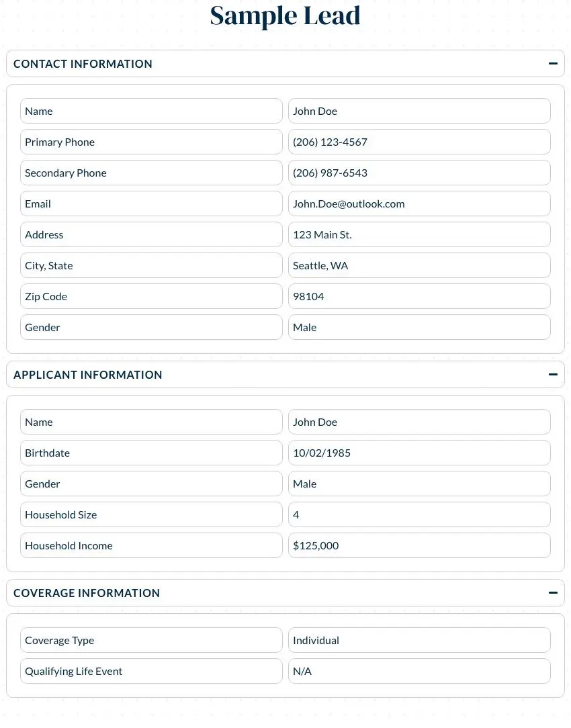The height and width of the screenshot is (728, 571).
Task: Click the 123 Main St. address value
Action: click(x=419, y=234)
